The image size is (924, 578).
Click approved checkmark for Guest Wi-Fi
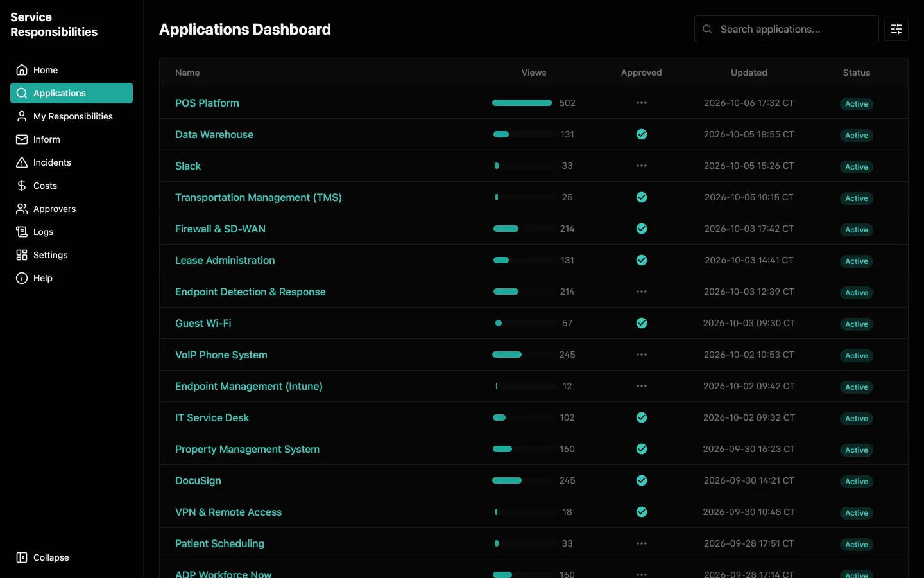click(642, 323)
